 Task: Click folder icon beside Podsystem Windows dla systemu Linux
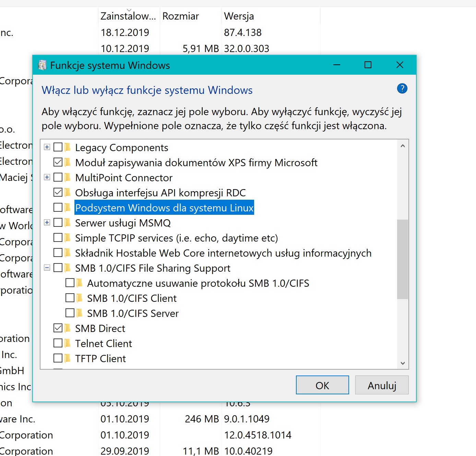coord(68,208)
